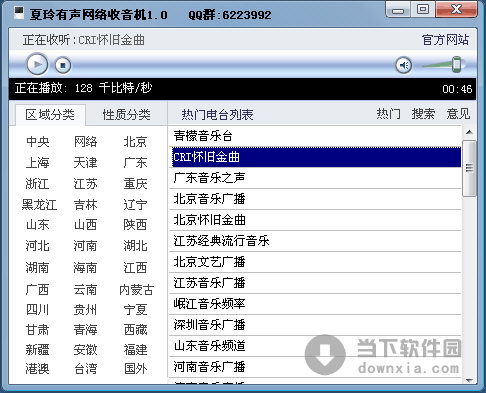Select the 陕西 region
486x393 pixels.
(135, 225)
